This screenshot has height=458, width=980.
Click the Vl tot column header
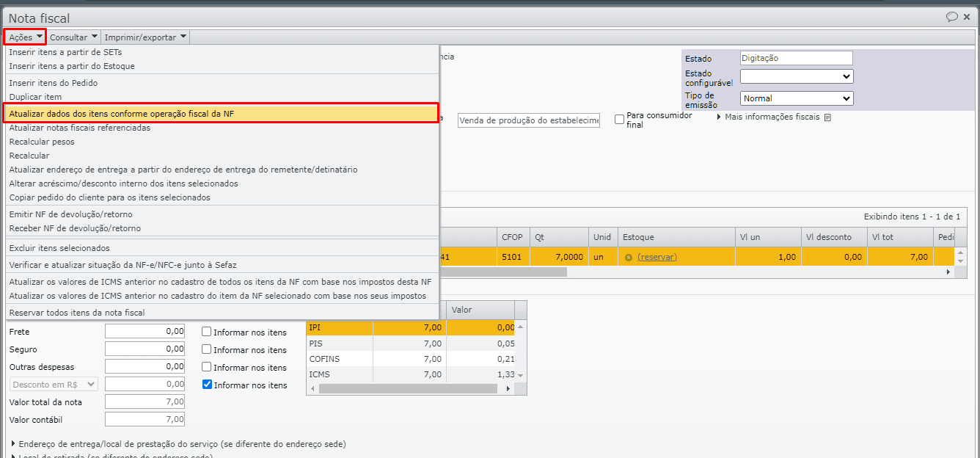point(900,237)
